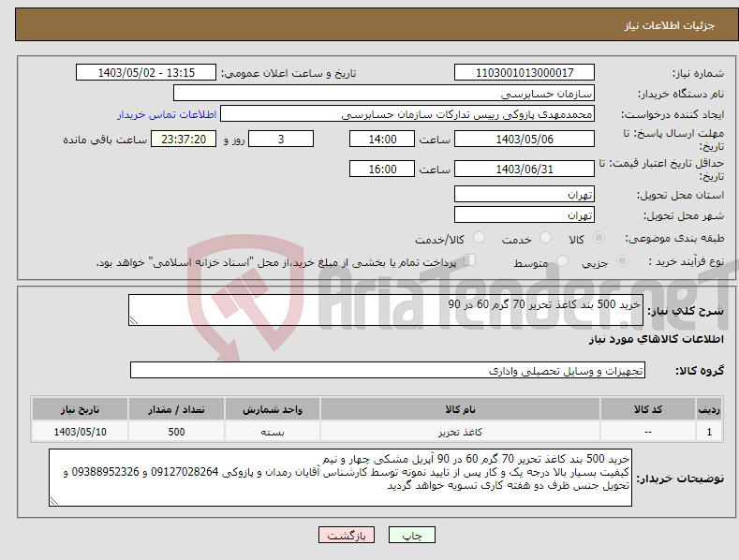Viewport: 739px width, 560px height.
Task: Toggle the اسناد خزانه اسلامی payment checkbox
Action: 470,259
